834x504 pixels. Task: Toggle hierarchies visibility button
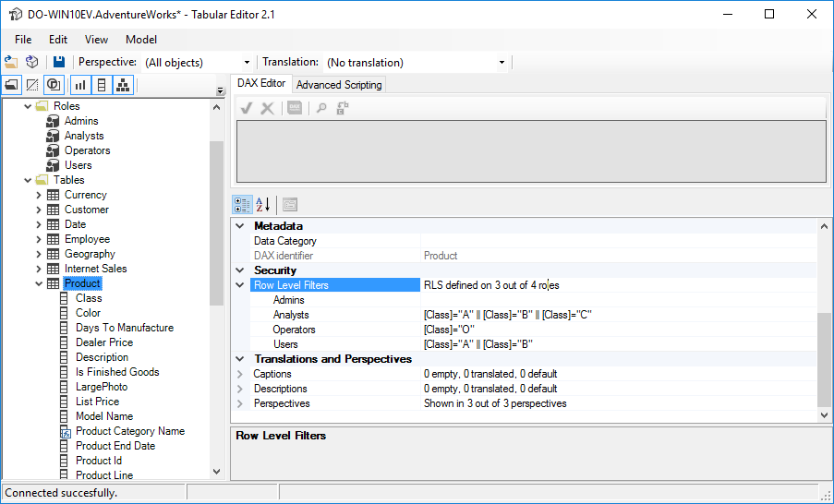(x=123, y=85)
